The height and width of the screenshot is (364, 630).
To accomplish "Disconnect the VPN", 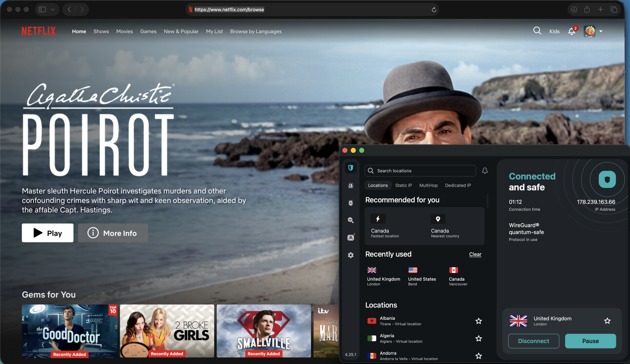I will coord(534,341).
